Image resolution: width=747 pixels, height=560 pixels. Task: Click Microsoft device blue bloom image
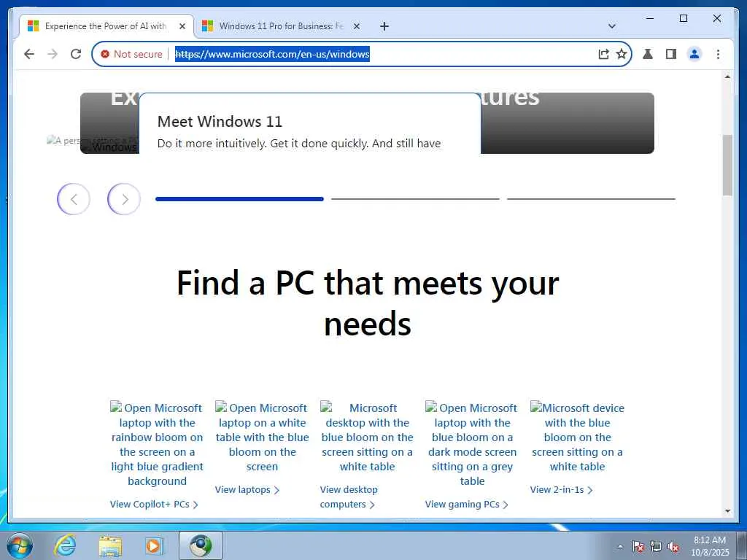point(577,437)
